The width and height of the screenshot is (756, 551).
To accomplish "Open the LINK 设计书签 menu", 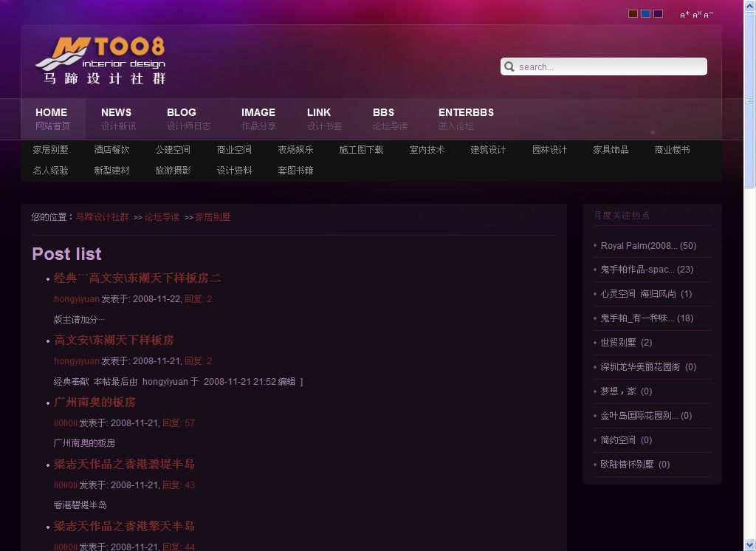I will pos(325,119).
